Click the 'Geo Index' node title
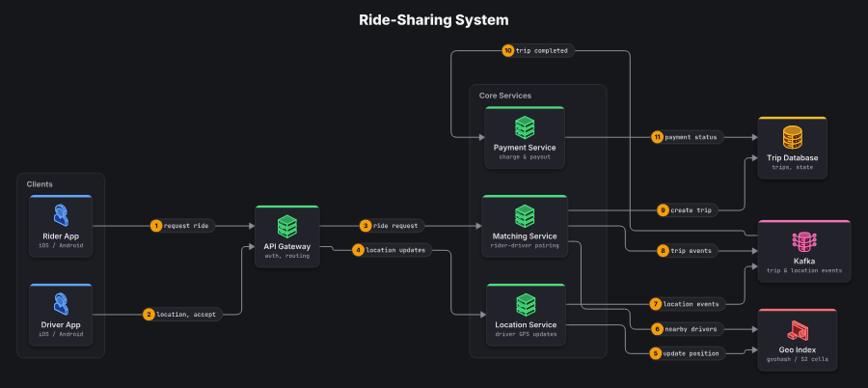868x388 pixels. 798,349
